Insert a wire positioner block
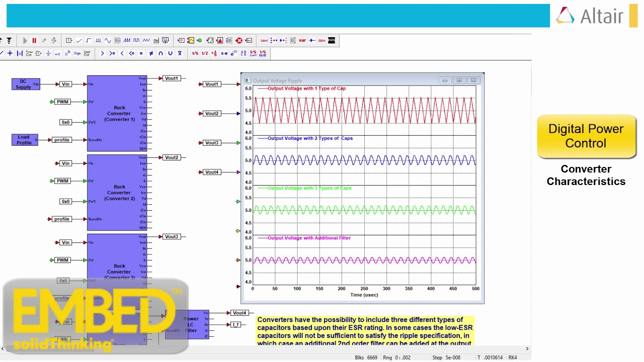The height and width of the screenshot is (362, 644). (312, 40)
